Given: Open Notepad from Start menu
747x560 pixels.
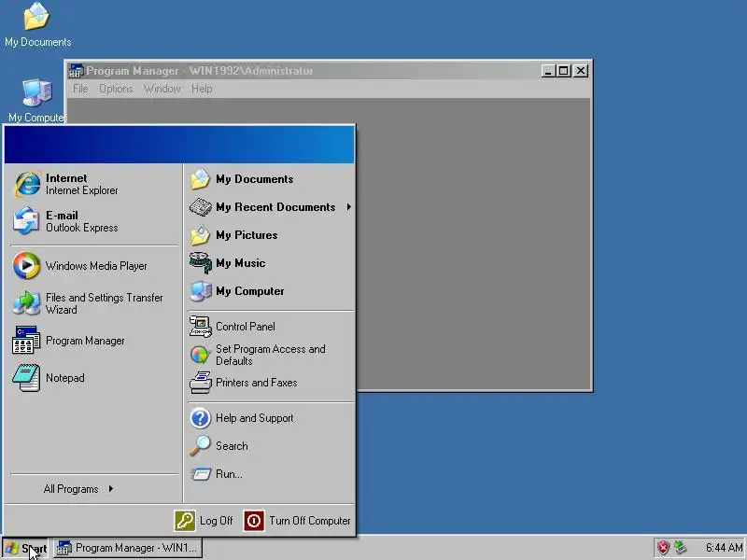Looking at the screenshot, I should pyautogui.click(x=94, y=378).
